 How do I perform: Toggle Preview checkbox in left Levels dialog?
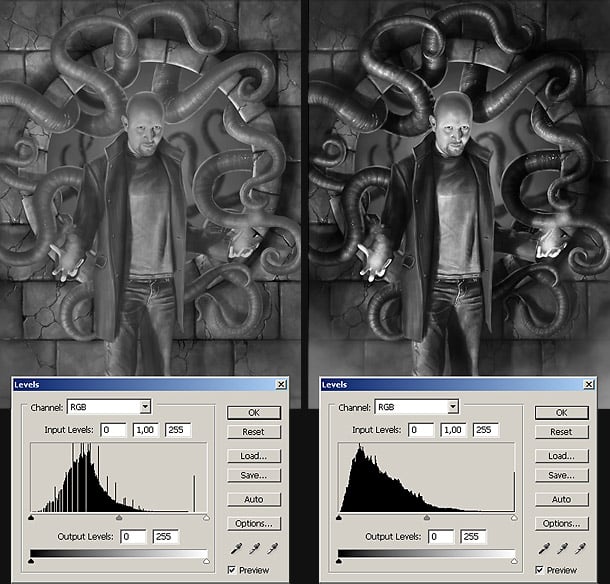pyautogui.click(x=232, y=570)
